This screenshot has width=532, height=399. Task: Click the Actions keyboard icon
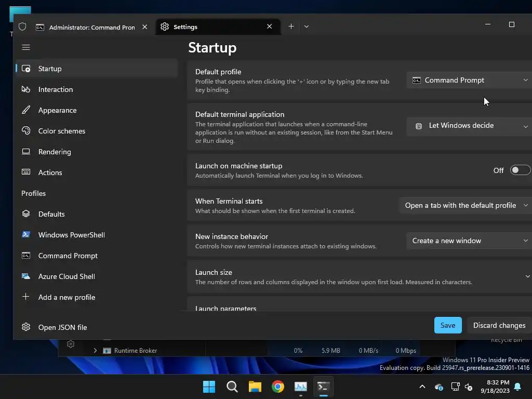tap(26, 172)
